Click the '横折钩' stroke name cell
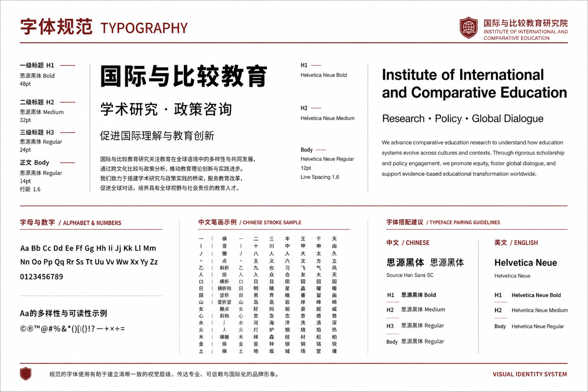 [224, 289]
